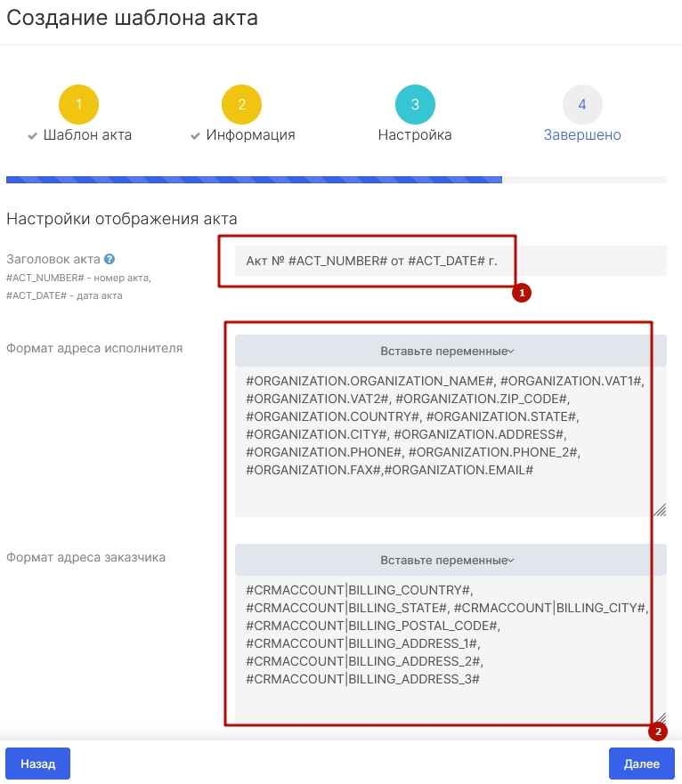Image resolution: width=682 pixels, height=784 pixels.
Task: Click the Заголовок акта label
Action: [53, 259]
